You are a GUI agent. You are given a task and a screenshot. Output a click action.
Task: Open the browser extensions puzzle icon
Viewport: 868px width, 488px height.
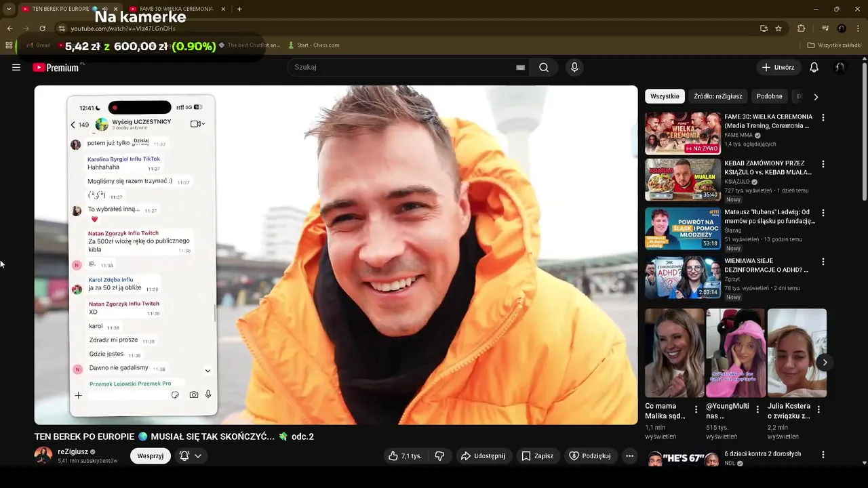click(x=802, y=28)
